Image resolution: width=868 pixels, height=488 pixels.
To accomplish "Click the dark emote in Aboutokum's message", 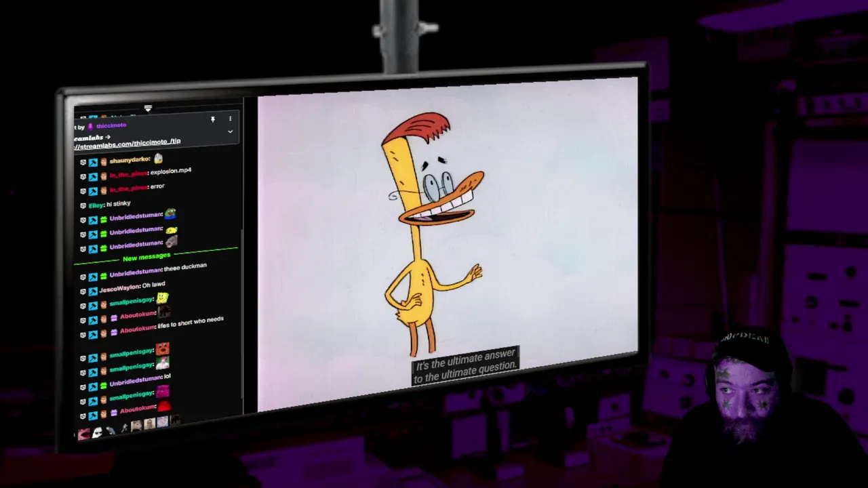I will click(x=164, y=312).
